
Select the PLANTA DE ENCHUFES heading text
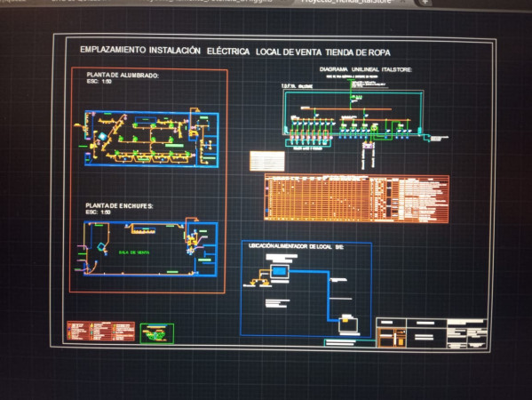[119, 205]
